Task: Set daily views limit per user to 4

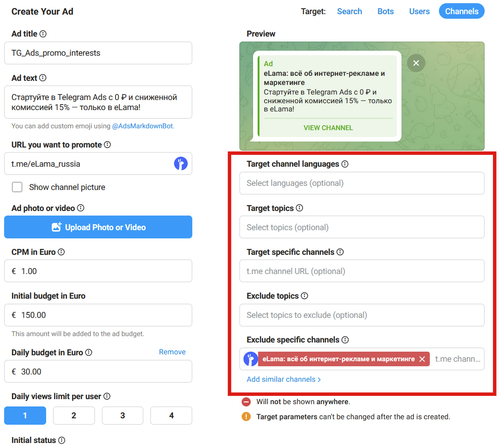Action: (x=171, y=416)
